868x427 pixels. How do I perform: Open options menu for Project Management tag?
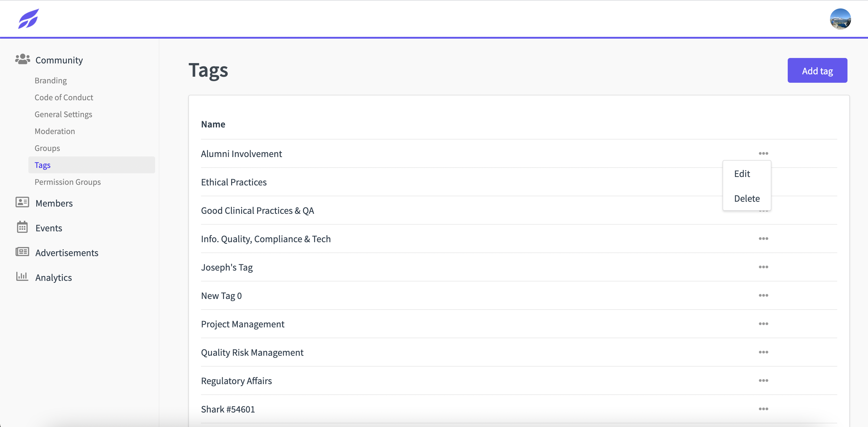763,323
